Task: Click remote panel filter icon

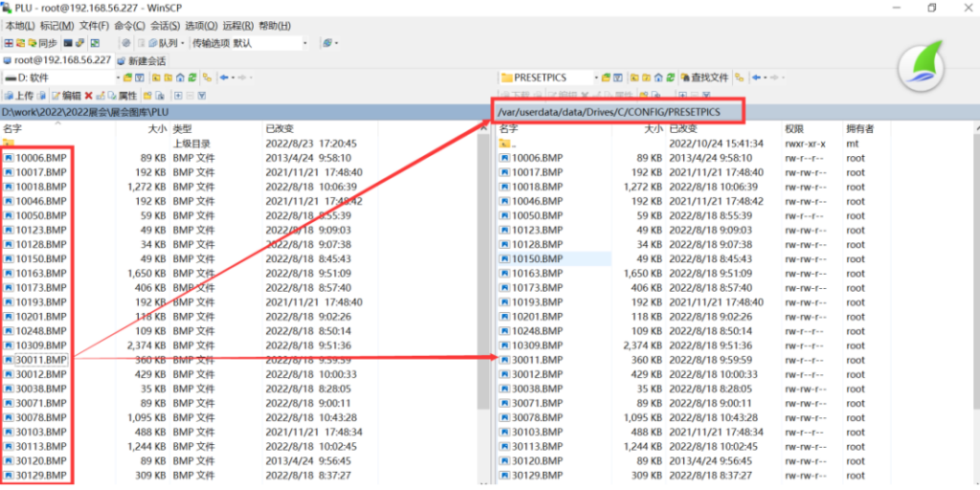Action: [618, 78]
